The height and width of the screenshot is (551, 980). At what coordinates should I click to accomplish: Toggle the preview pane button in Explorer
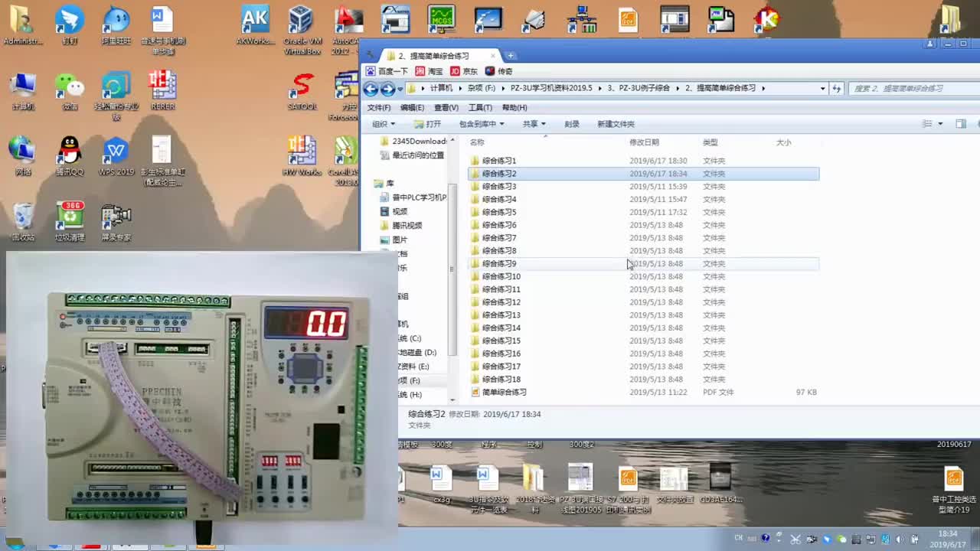[961, 124]
